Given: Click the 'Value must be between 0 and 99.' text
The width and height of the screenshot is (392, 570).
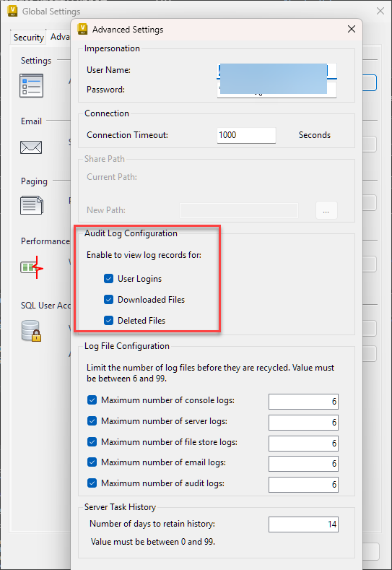Looking at the screenshot, I should (x=153, y=542).
